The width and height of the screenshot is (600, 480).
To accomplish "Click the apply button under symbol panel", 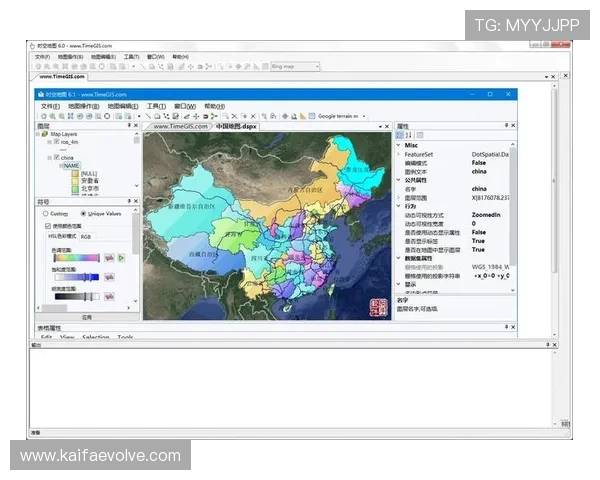I will [x=87, y=317].
